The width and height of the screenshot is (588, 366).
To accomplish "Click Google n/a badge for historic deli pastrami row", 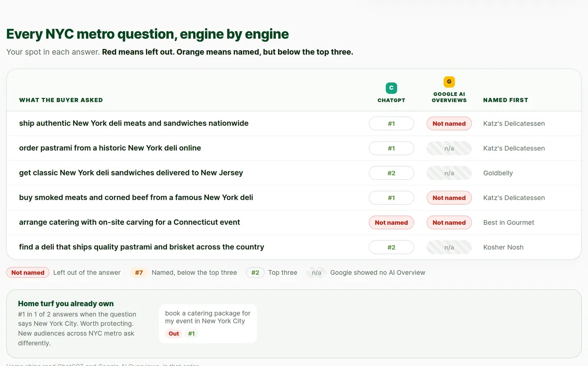I will tap(449, 148).
